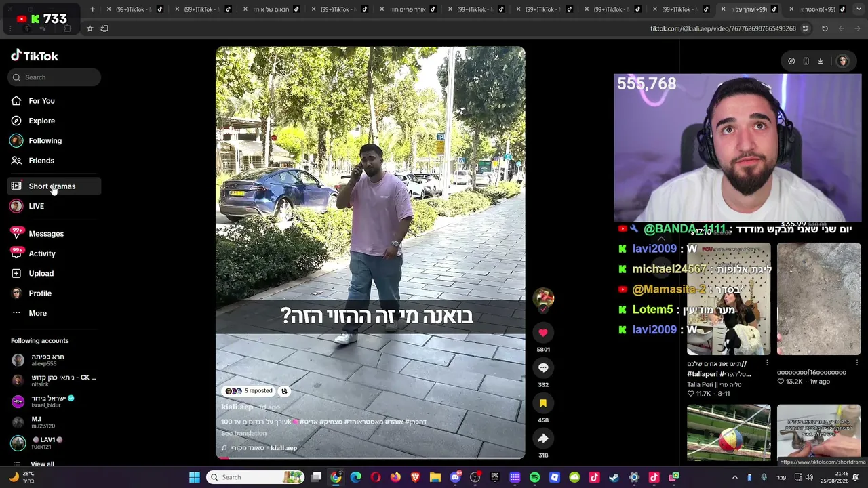Viewport: 868px width, 488px height.
Task: Open the Talia Peri video thumbnail
Action: (x=728, y=299)
